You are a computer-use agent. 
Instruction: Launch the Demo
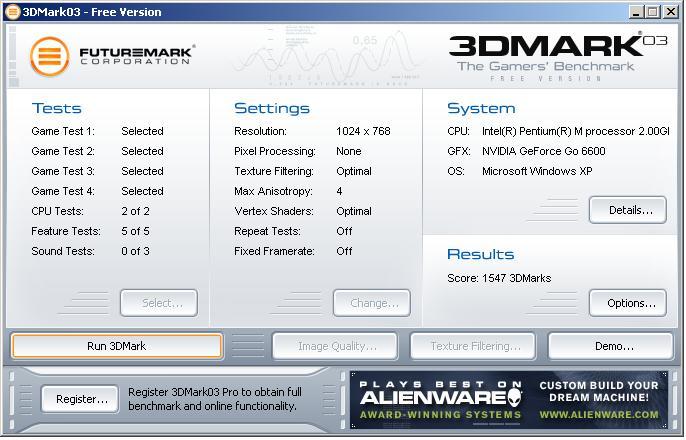click(x=611, y=347)
